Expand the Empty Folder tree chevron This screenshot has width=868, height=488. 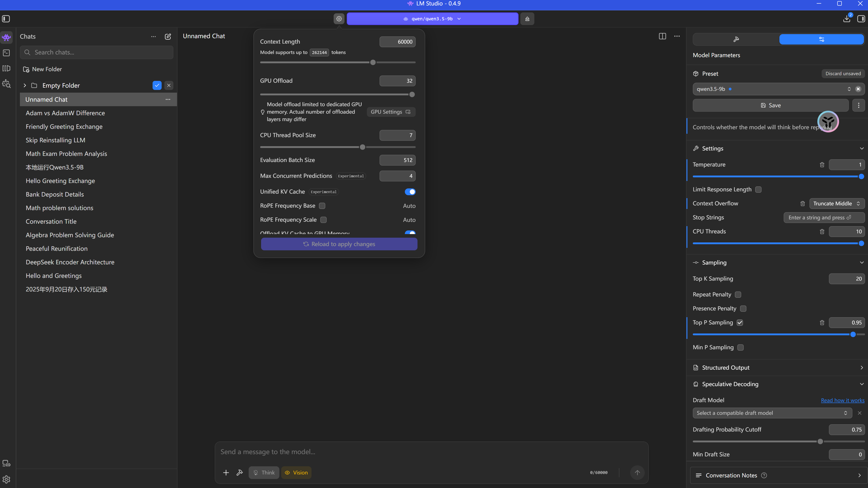click(x=25, y=86)
